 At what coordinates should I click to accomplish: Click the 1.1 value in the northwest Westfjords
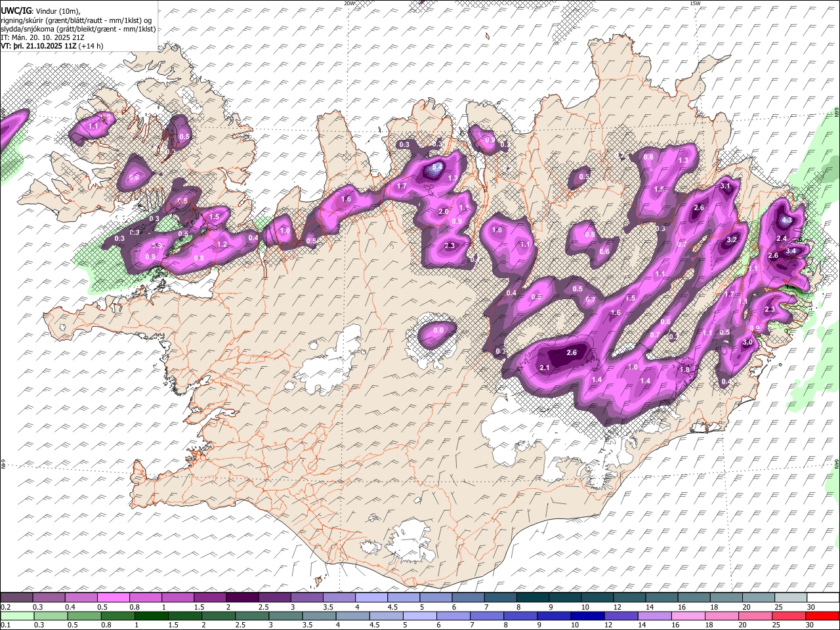pyautogui.click(x=93, y=126)
